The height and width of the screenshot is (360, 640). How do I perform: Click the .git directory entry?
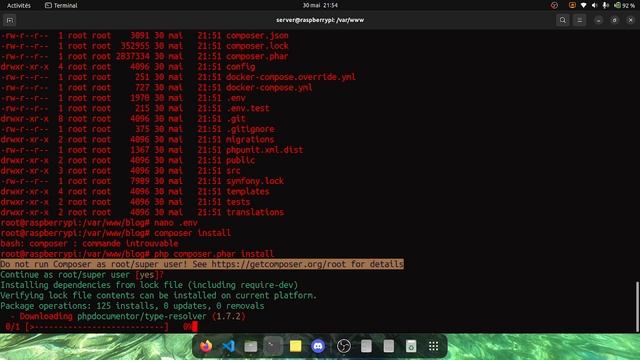coord(236,119)
